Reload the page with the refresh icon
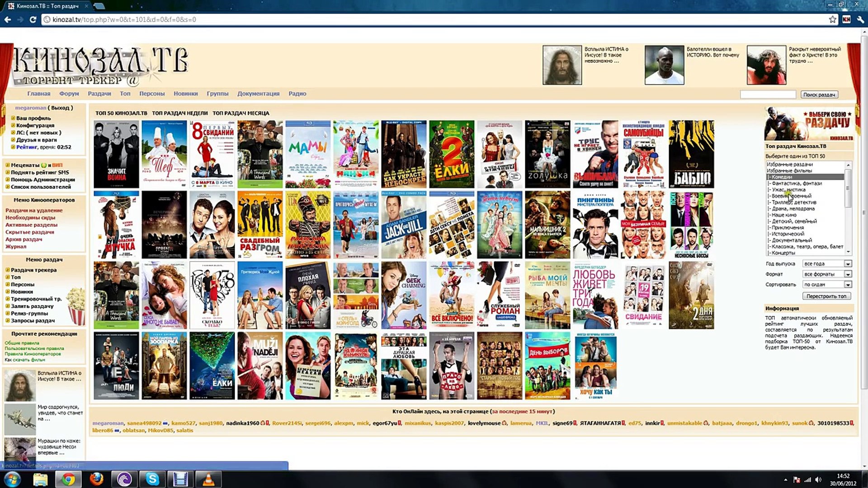 pos(33,19)
